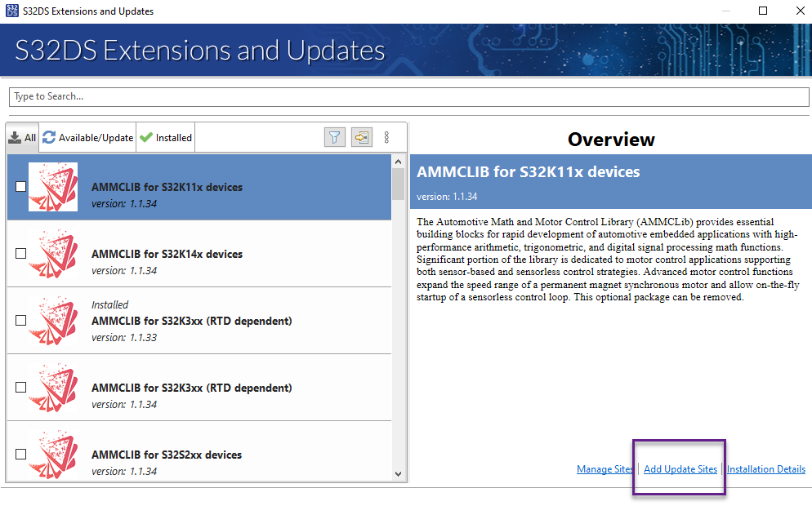This screenshot has height=506, width=812.
Task: Click the refresh icon next to Available/Update
Action: 47,136
